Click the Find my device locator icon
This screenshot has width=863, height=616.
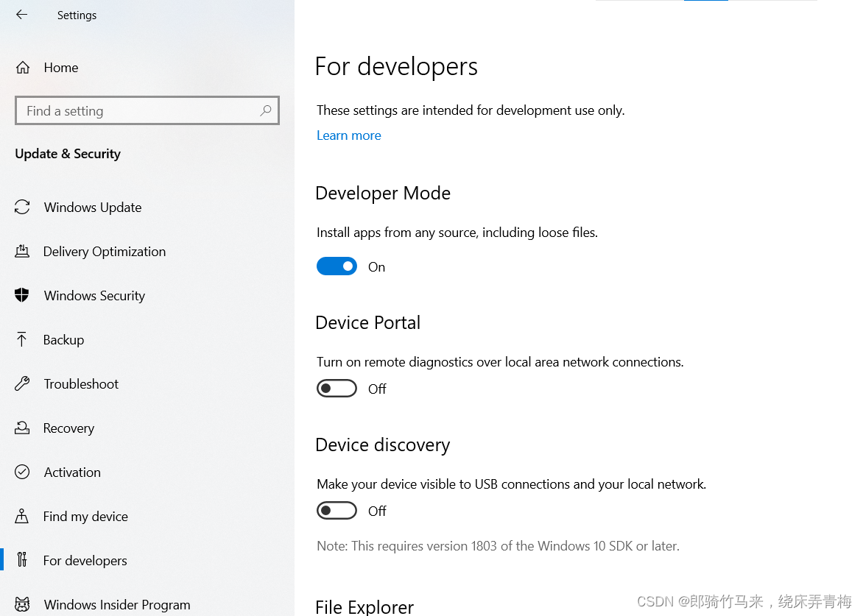[22, 516]
